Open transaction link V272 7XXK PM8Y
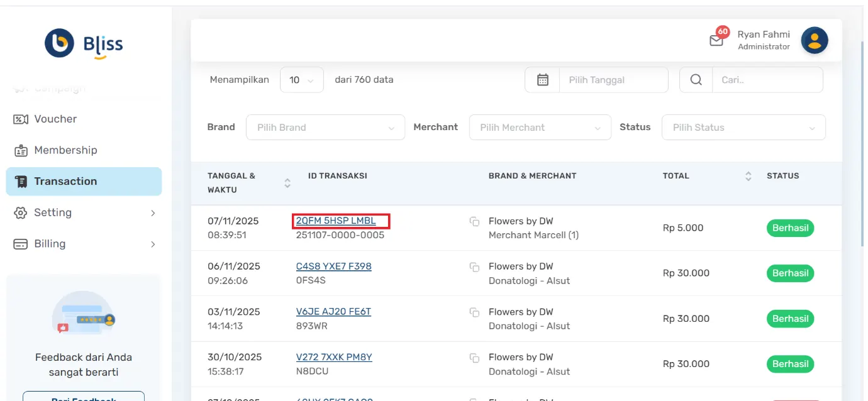 (x=334, y=357)
